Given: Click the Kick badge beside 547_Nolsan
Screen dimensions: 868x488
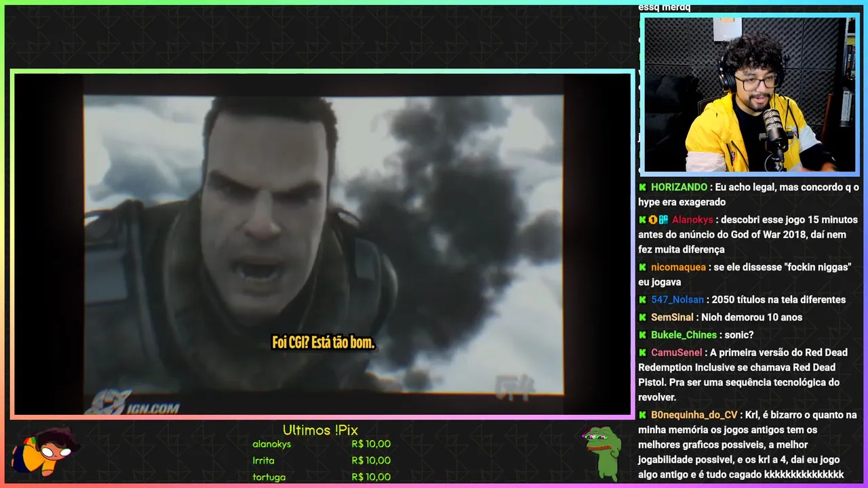Looking at the screenshot, I should pos(642,300).
